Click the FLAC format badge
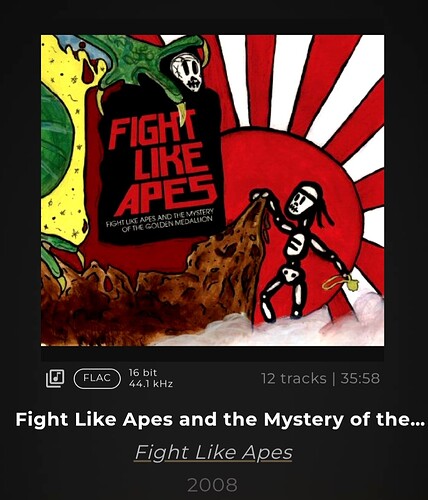The height and width of the screenshot is (500, 428). (97, 379)
